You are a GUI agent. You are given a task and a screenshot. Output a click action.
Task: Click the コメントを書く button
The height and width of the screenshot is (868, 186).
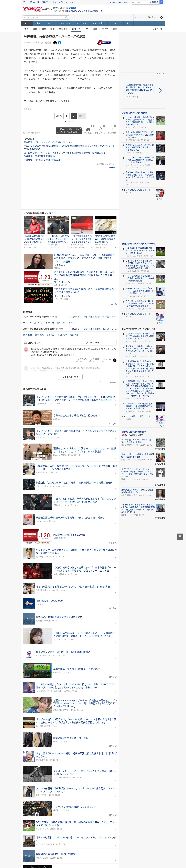click(x=93, y=343)
